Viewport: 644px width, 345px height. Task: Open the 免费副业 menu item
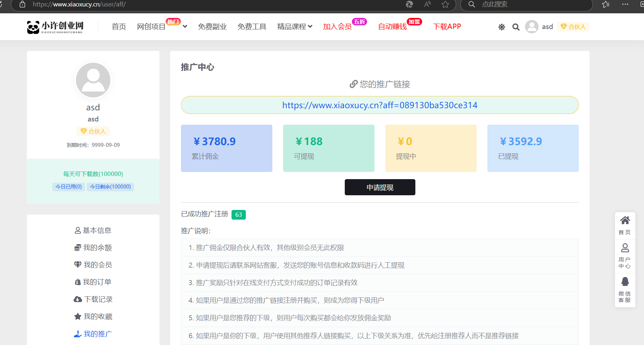pyautogui.click(x=212, y=27)
